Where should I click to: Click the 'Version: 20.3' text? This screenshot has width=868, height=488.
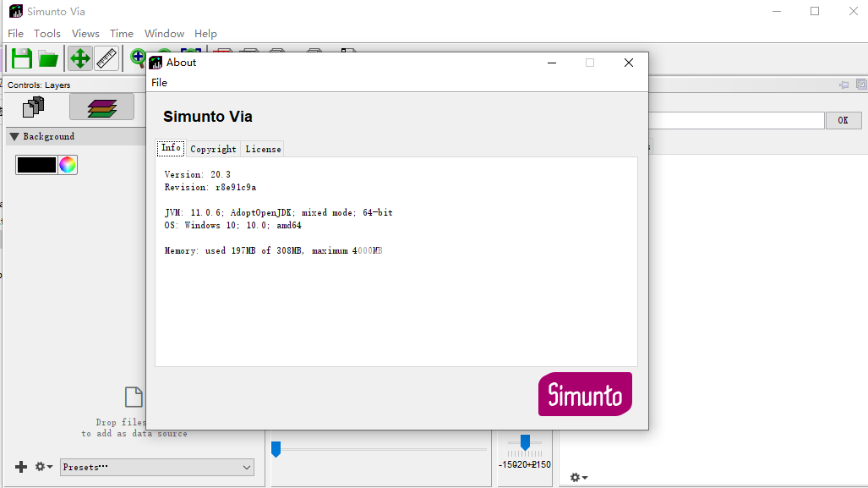(x=198, y=174)
